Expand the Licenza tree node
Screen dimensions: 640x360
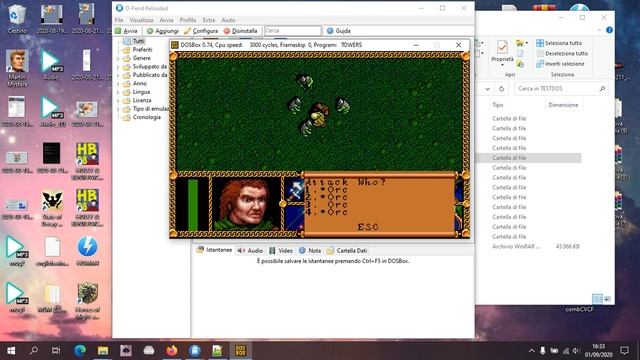point(118,100)
